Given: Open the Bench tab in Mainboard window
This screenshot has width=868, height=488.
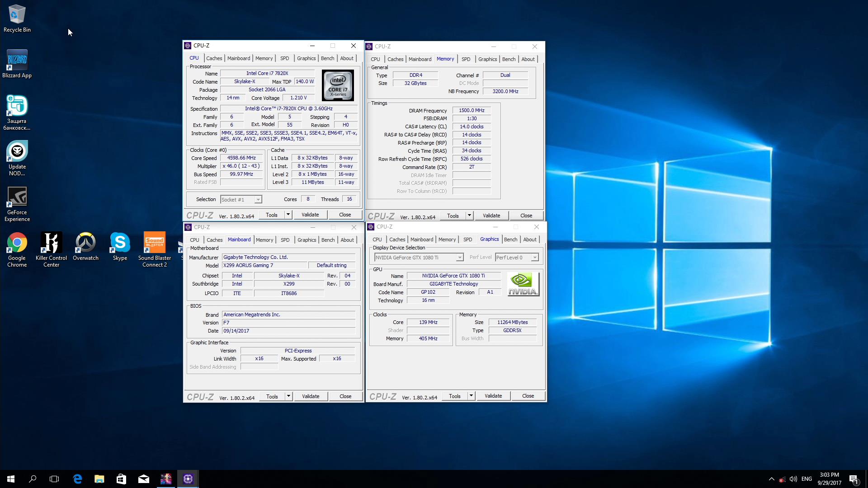Looking at the screenshot, I should (x=328, y=240).
